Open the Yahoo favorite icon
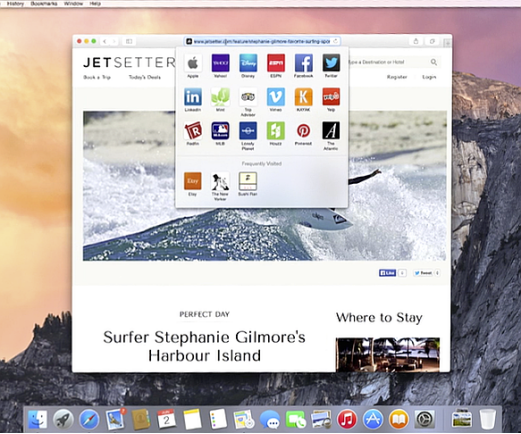This screenshot has width=521, height=434. 220,63
